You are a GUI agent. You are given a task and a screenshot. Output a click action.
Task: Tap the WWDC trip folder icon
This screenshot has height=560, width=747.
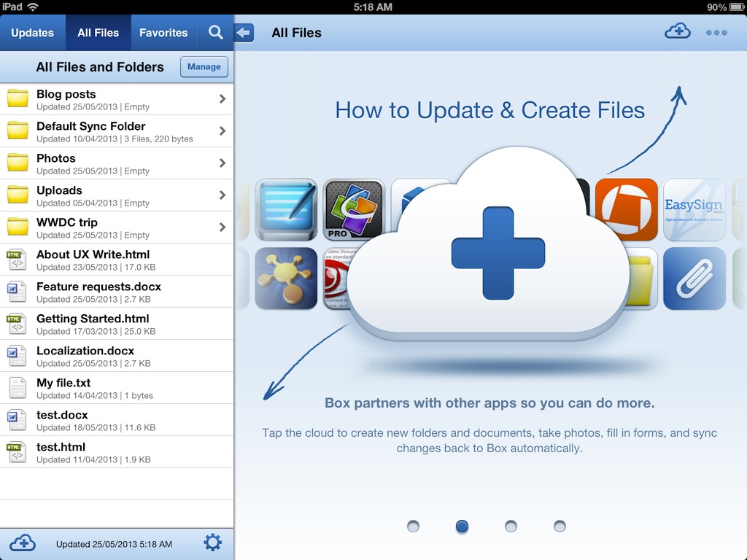point(18,227)
